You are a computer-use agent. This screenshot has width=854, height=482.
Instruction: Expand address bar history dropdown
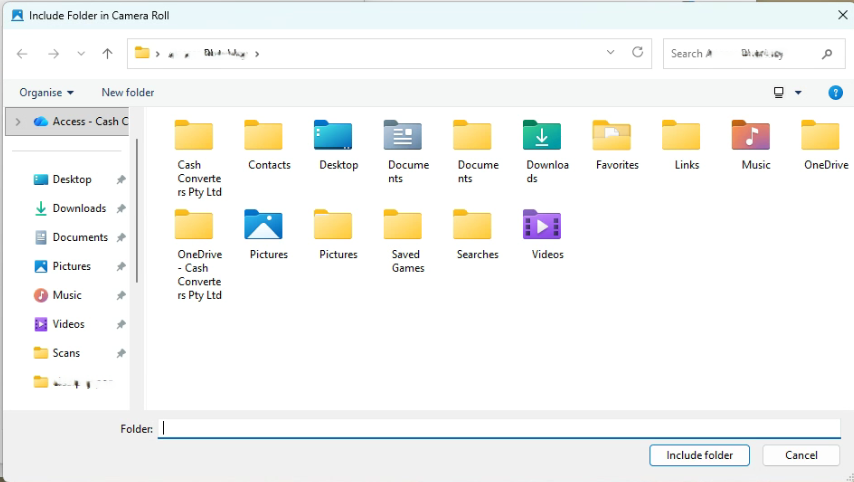pos(611,52)
